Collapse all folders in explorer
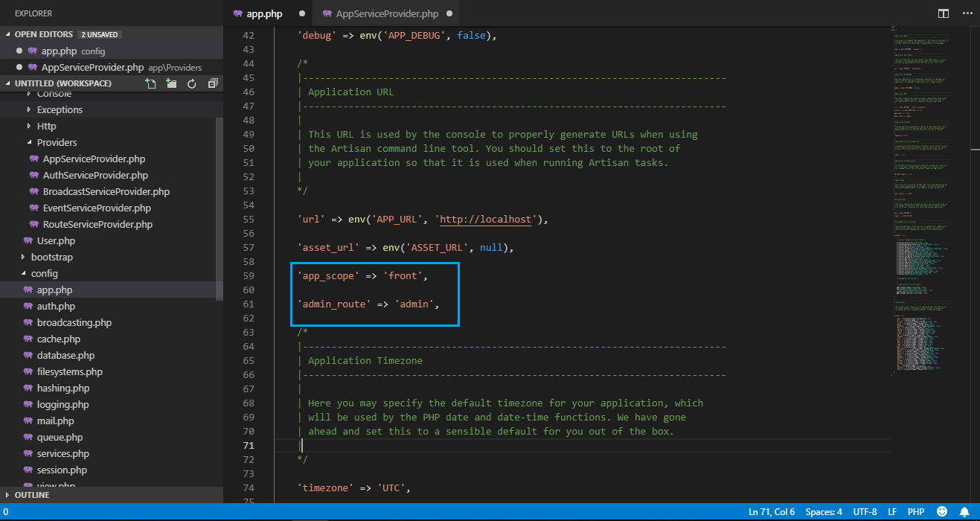 pyautogui.click(x=213, y=84)
